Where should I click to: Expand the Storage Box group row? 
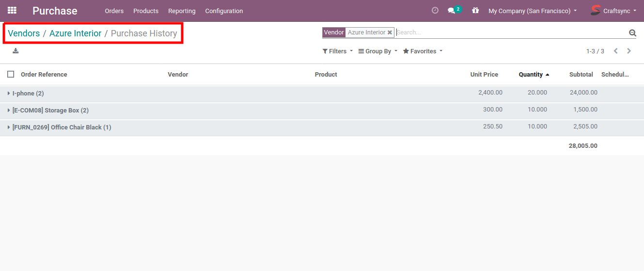point(50,111)
